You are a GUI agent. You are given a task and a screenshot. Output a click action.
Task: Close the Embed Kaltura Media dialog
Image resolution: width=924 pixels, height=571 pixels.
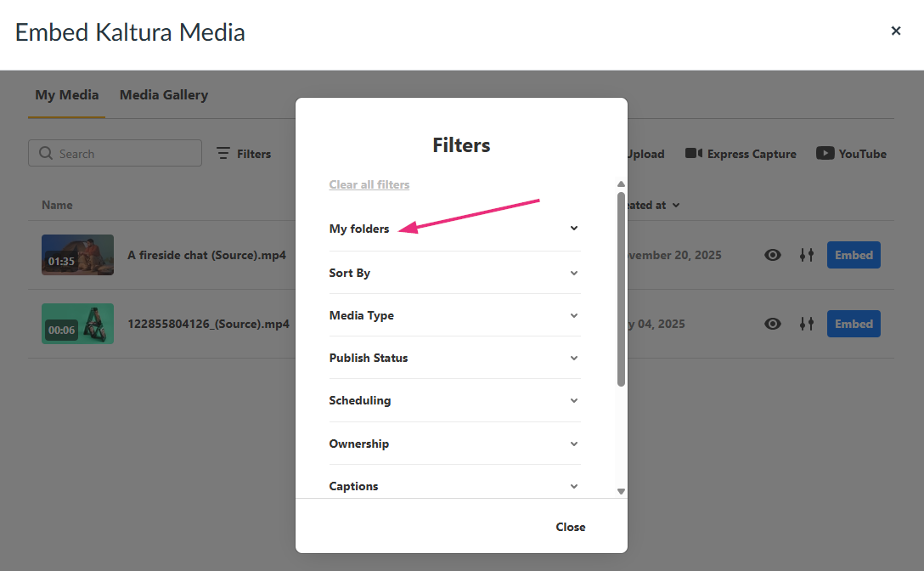point(896,31)
